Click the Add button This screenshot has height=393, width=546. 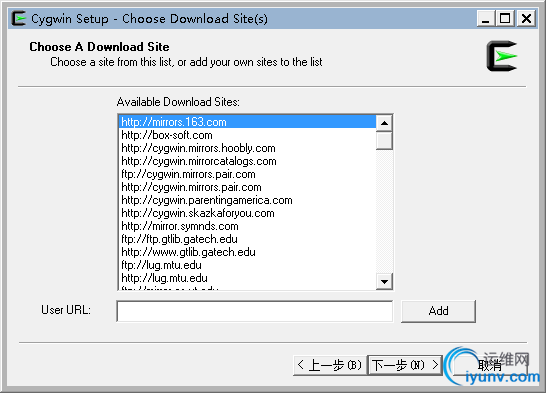(438, 311)
